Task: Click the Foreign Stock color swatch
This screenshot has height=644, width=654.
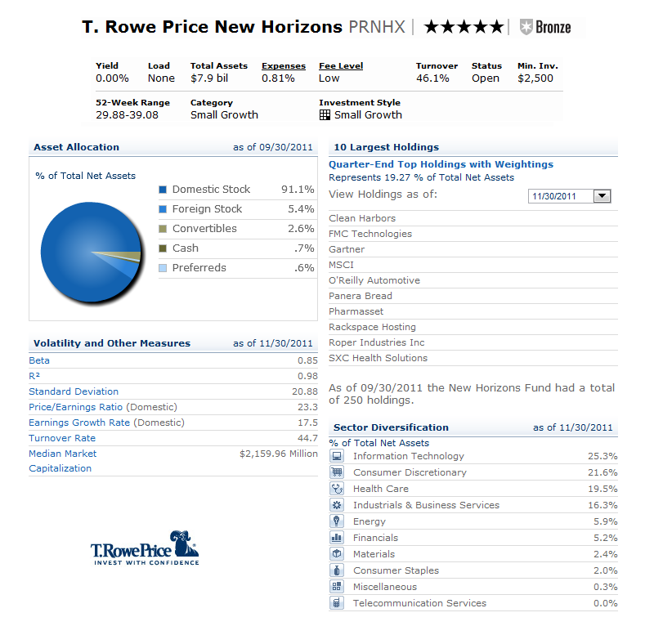Action: 163,209
